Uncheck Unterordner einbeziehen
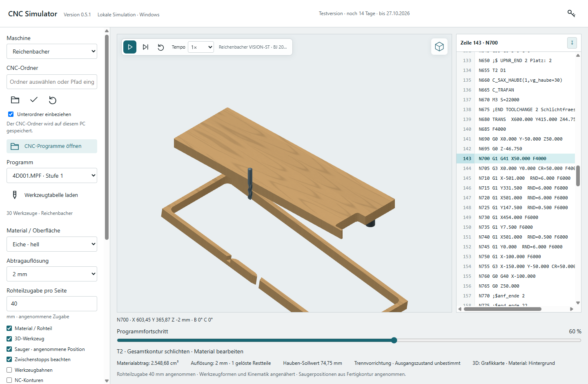Screen dimensions: 588x384 (11, 114)
